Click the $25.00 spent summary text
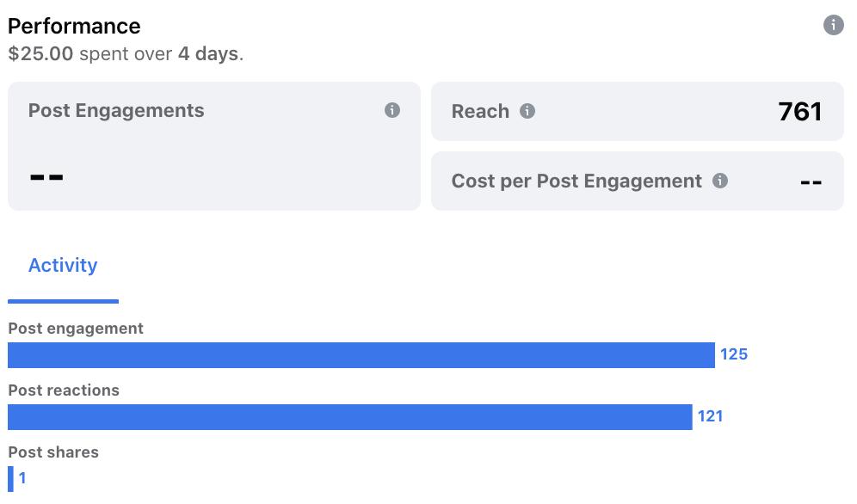 pyautogui.click(x=126, y=54)
